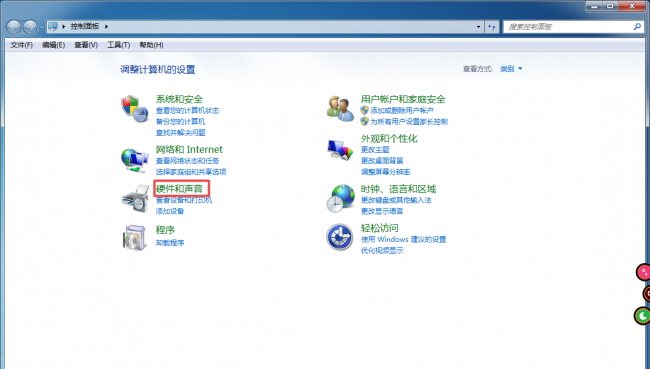
Task: Open 轻松访问 category link
Action: (x=379, y=228)
